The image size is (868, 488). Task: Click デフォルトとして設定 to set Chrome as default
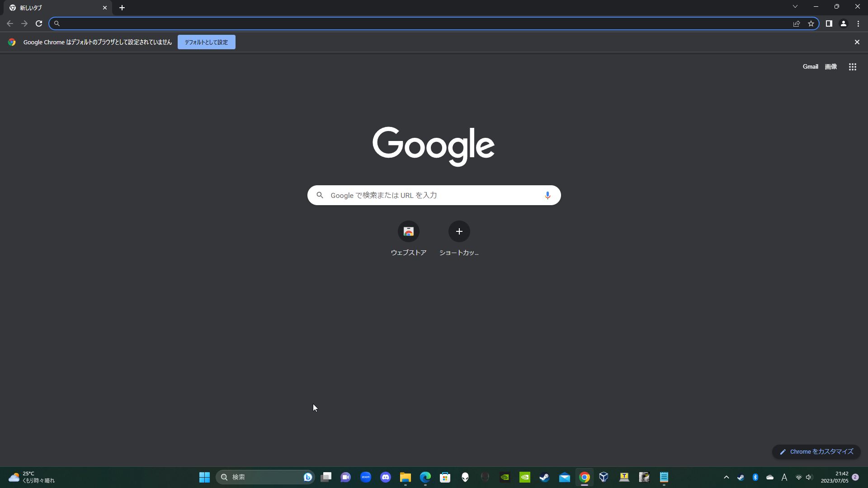206,42
